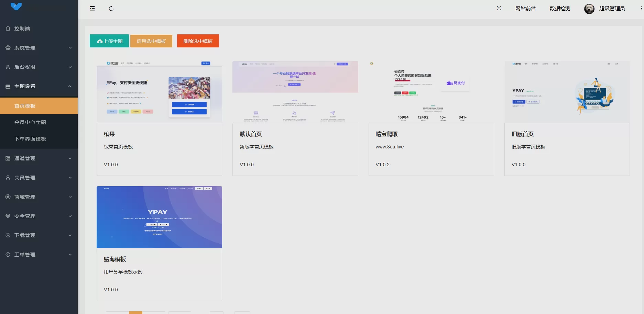
Task: Toggle the fullscreen icon in the top bar
Action: click(499, 9)
